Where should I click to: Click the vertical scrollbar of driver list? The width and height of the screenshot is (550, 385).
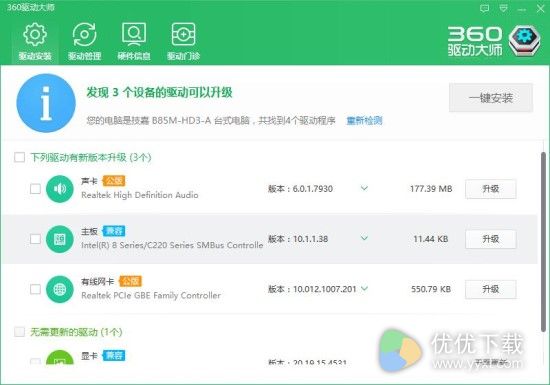pos(543,242)
